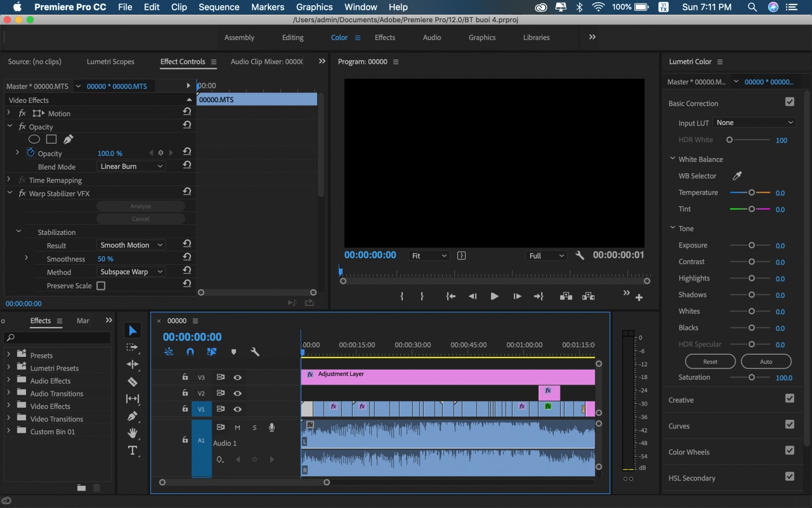Viewport: 812px width, 508px height.
Task: Click voice-over record microphone on A1
Action: [x=272, y=427]
